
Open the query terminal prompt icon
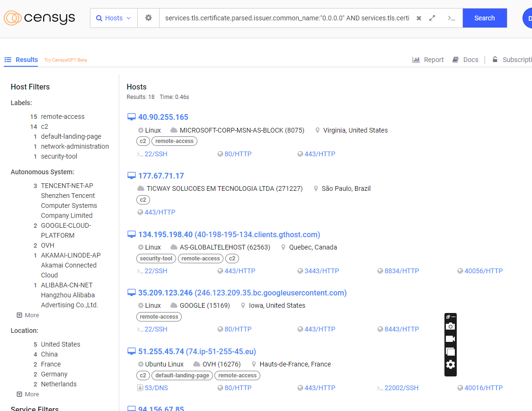(451, 18)
